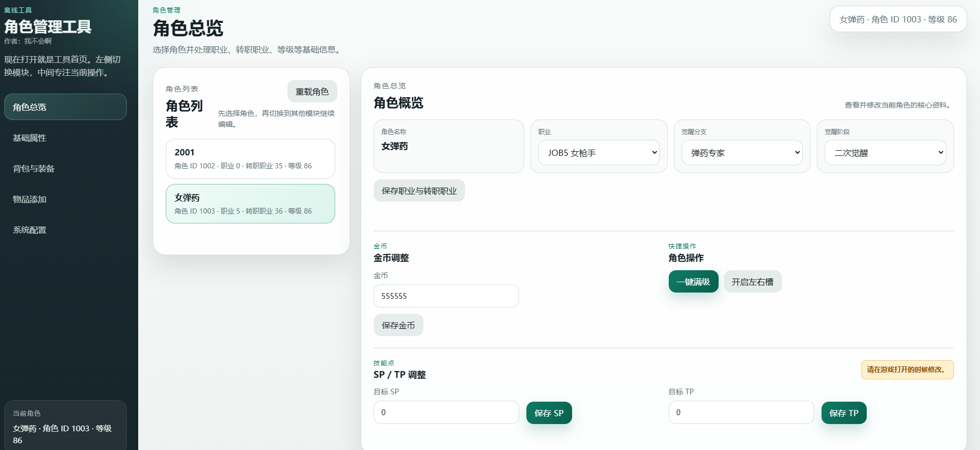
Task: Click the 保存 TP button
Action: point(844,413)
